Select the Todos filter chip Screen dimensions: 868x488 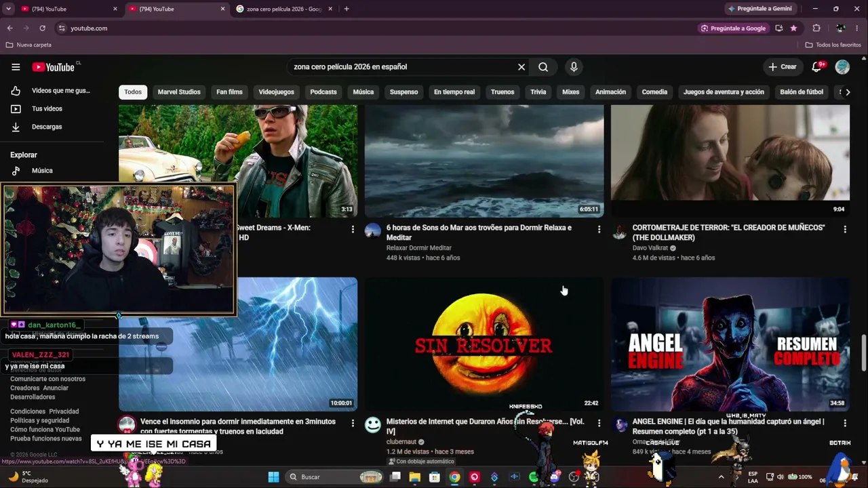tap(133, 92)
